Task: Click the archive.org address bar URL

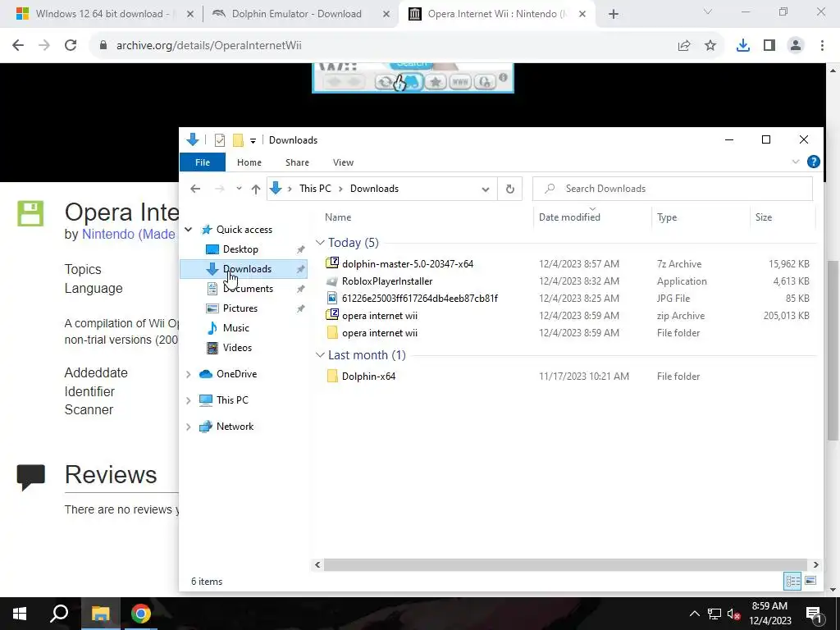Action: tap(209, 46)
